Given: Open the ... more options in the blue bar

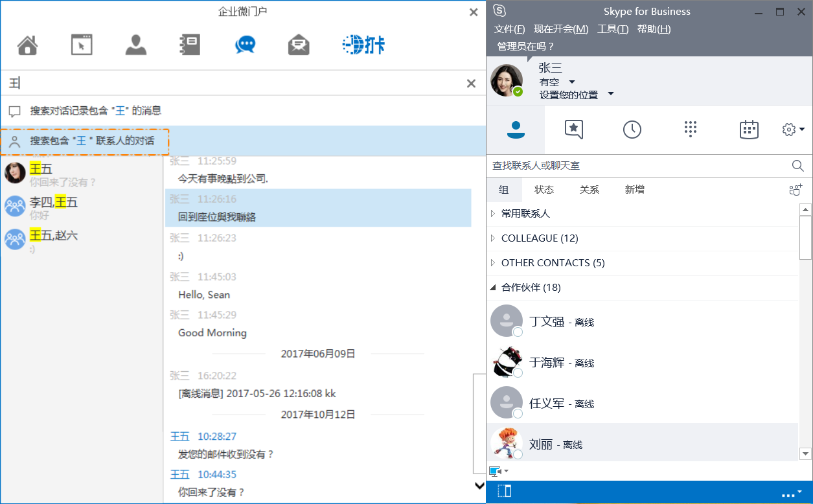Looking at the screenshot, I should click(x=791, y=494).
